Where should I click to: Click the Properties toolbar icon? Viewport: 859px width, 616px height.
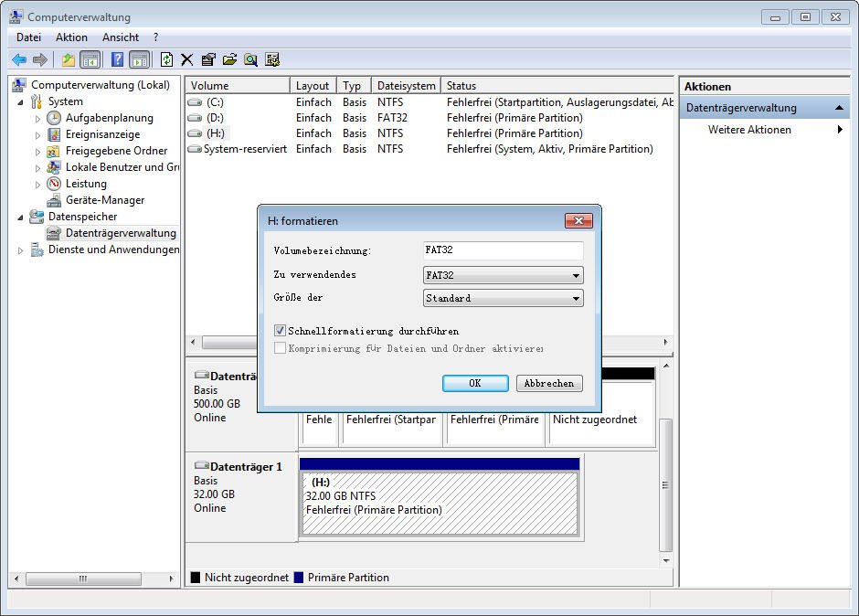tap(208, 59)
